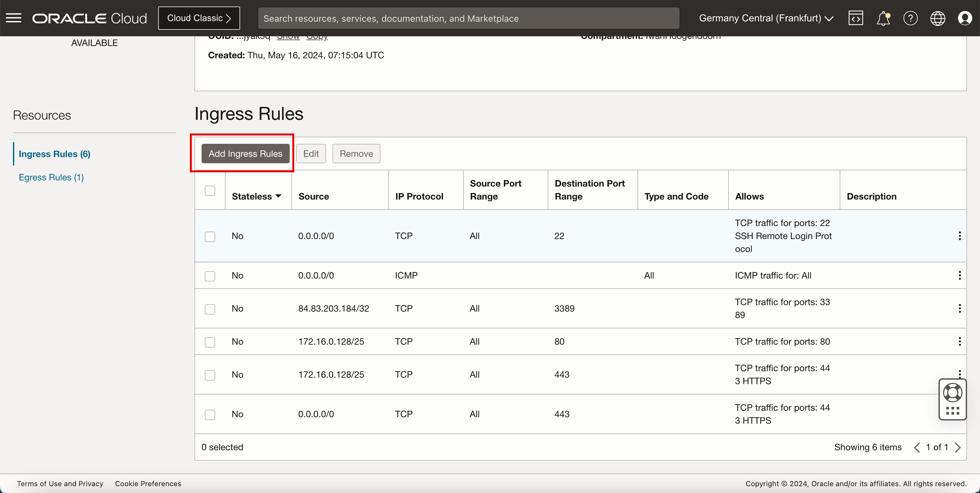Image resolution: width=980 pixels, height=493 pixels.
Task: Switch to Egress Rules section
Action: coord(52,177)
